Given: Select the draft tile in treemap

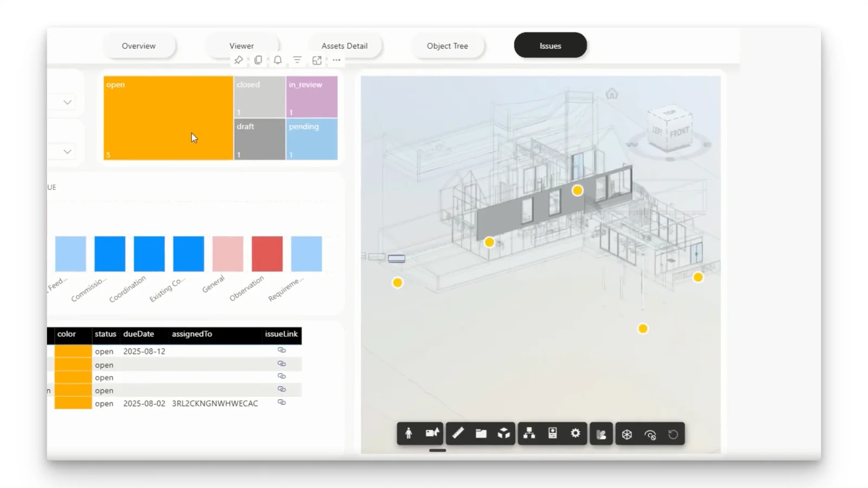Looking at the screenshot, I should pyautogui.click(x=259, y=139).
